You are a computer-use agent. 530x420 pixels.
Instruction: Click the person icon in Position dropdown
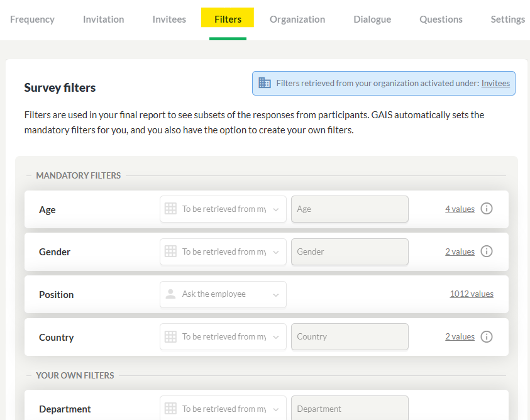(170, 294)
